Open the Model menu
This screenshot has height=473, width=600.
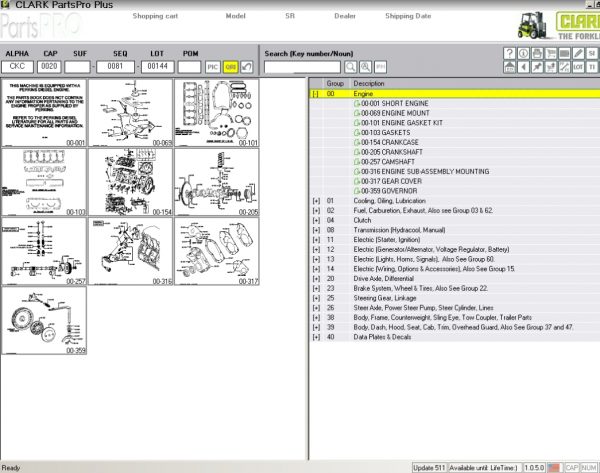[x=235, y=16]
